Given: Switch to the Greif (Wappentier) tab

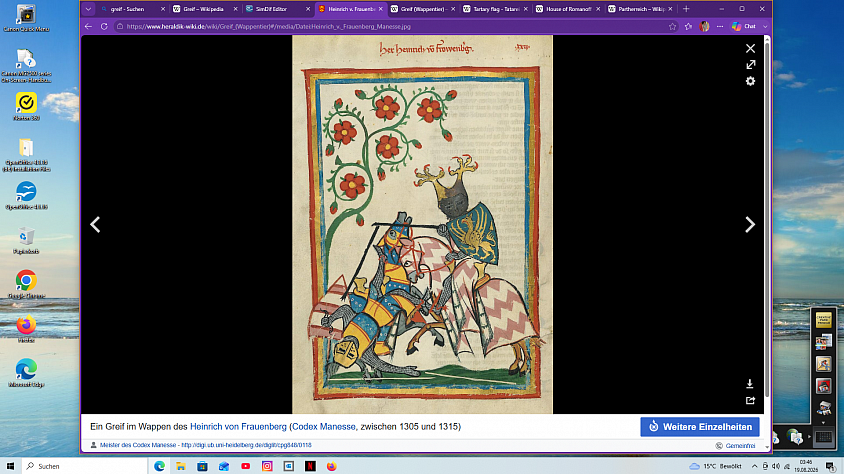Looking at the screenshot, I should tap(422, 9).
